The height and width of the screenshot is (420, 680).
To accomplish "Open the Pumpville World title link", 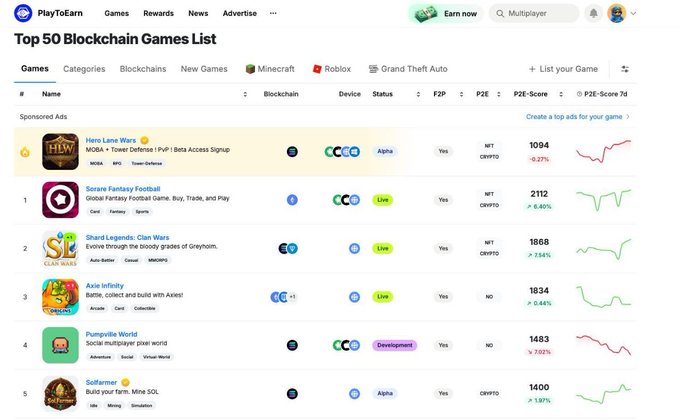I will tap(111, 334).
